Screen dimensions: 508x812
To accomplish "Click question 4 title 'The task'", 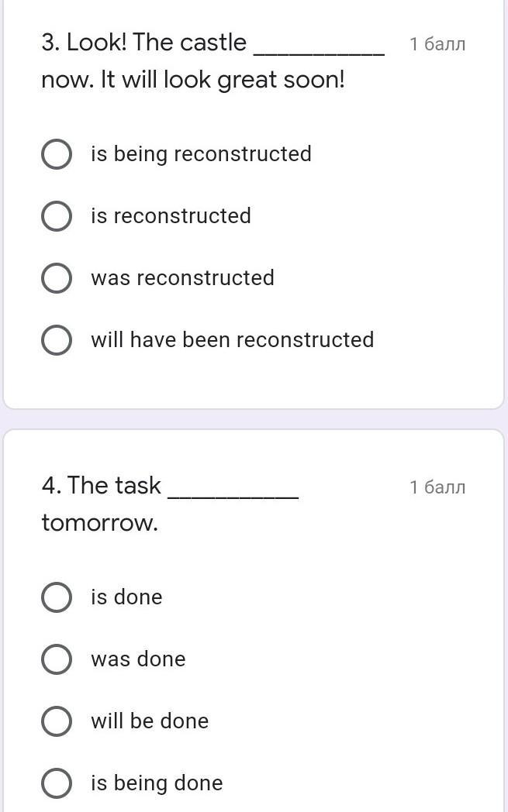I will 102,486.
